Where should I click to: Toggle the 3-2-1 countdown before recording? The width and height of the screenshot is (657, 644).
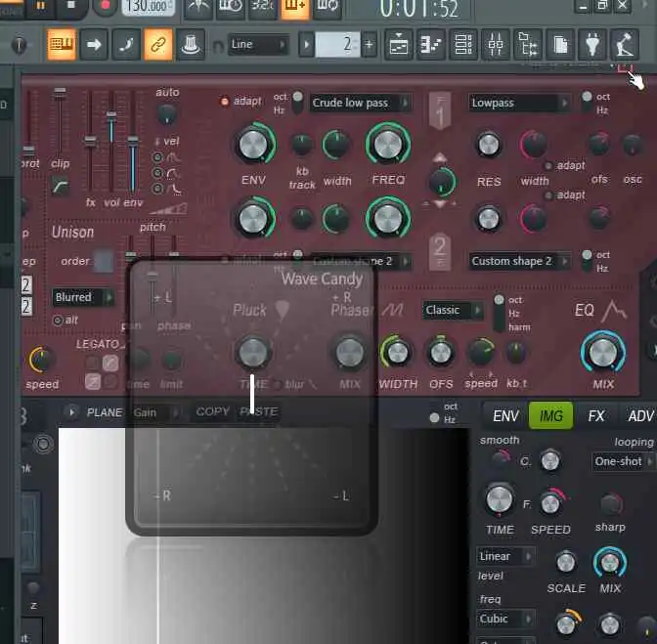(262, 7)
